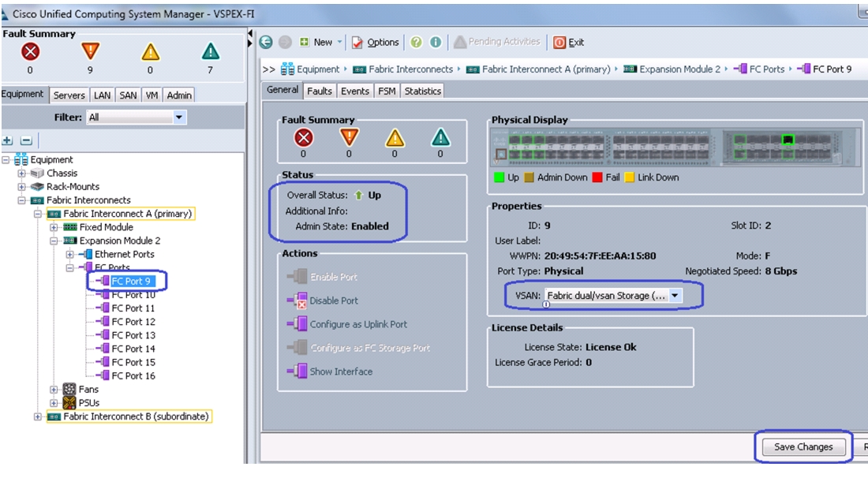
Task: Open the New dropdown arrow
Action: (340, 42)
